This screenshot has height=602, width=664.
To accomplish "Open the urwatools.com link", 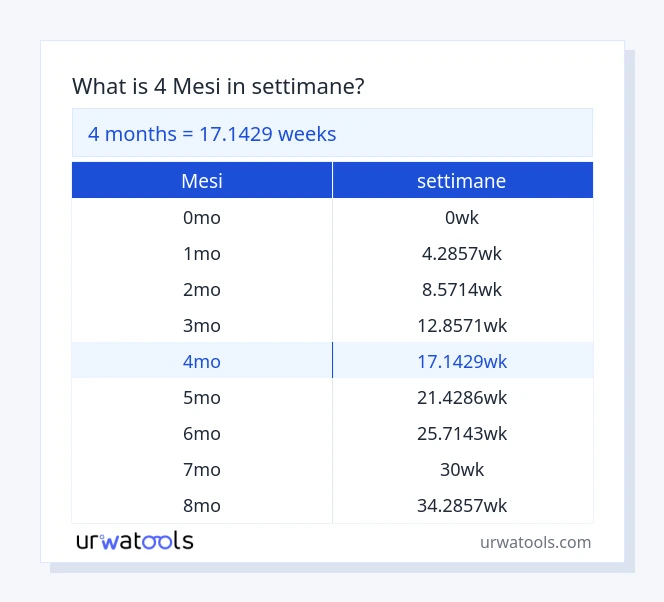I will (x=535, y=542).
